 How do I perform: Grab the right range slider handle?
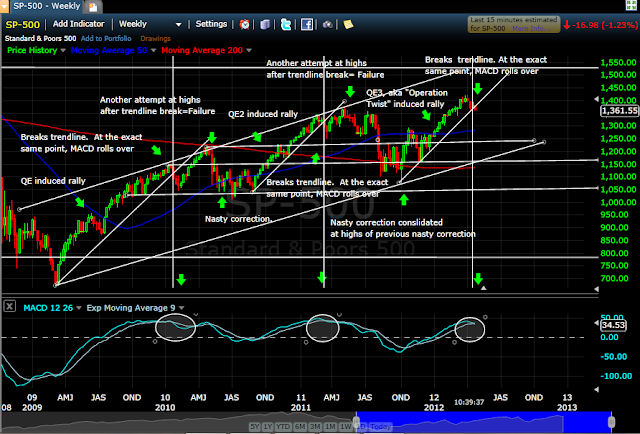[611, 421]
